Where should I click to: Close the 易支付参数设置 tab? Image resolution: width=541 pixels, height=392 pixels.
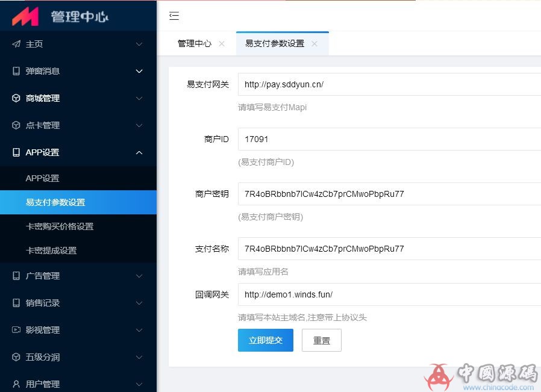pyautogui.click(x=314, y=43)
